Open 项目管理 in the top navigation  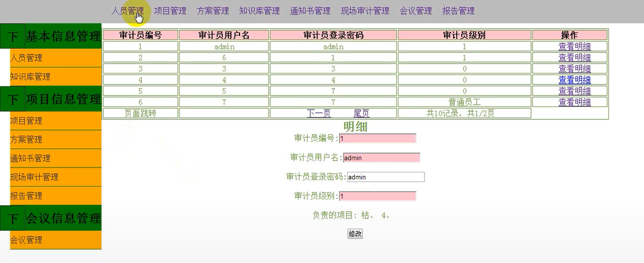tap(170, 11)
